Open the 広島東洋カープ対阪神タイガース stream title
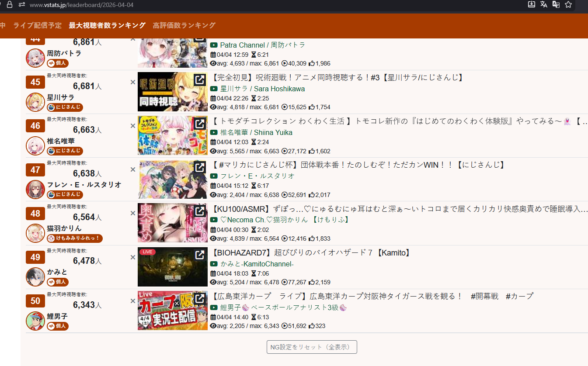Viewport: 588px width, 366px height. point(372,297)
